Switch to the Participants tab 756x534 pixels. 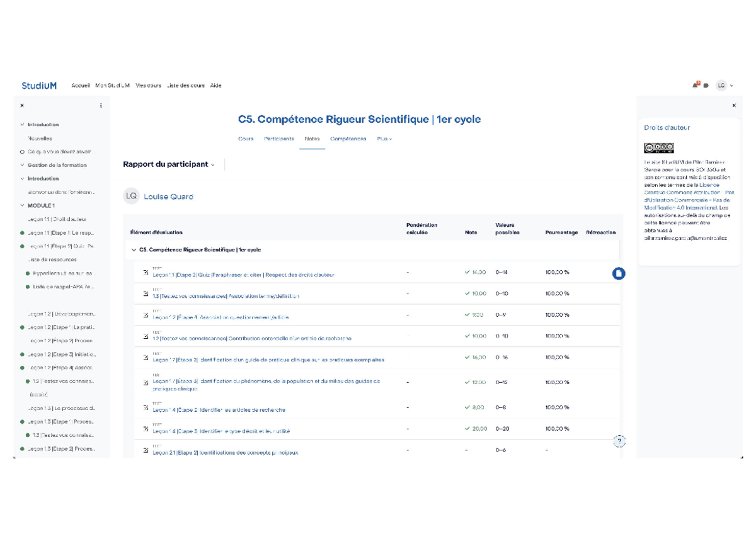point(278,139)
